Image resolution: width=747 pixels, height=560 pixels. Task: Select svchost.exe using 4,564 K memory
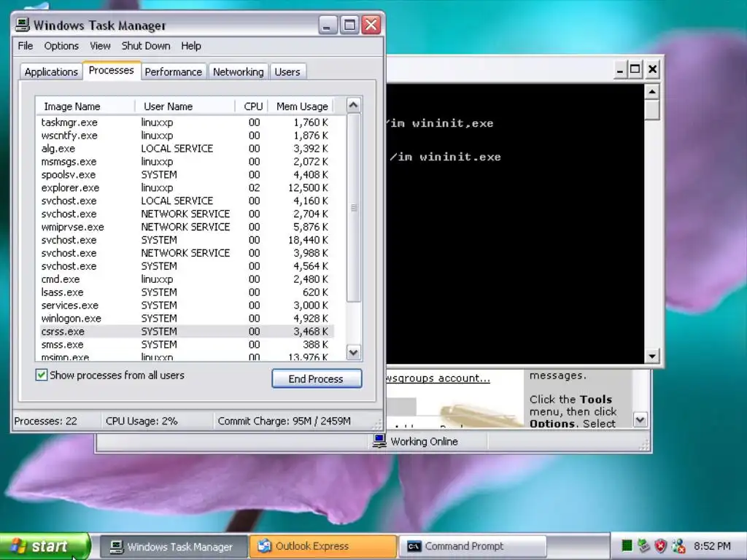point(187,266)
